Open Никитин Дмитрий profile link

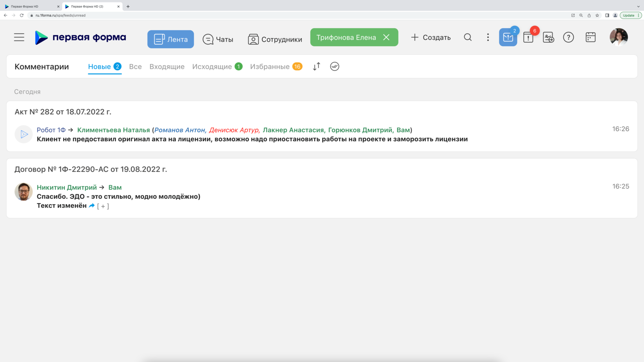(x=67, y=187)
